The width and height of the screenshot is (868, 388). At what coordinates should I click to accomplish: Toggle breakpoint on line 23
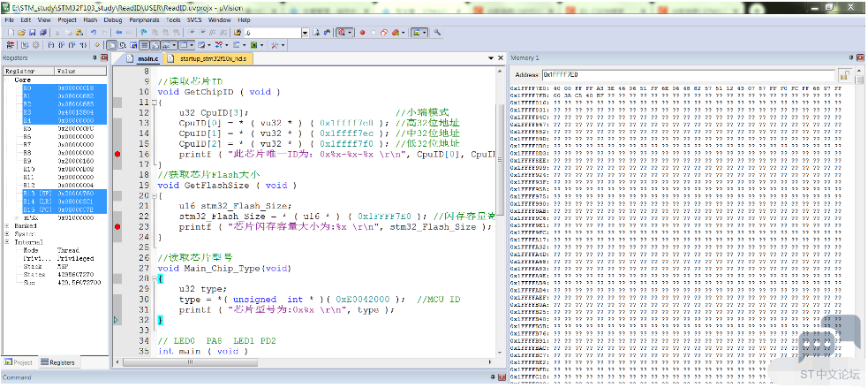(117, 227)
